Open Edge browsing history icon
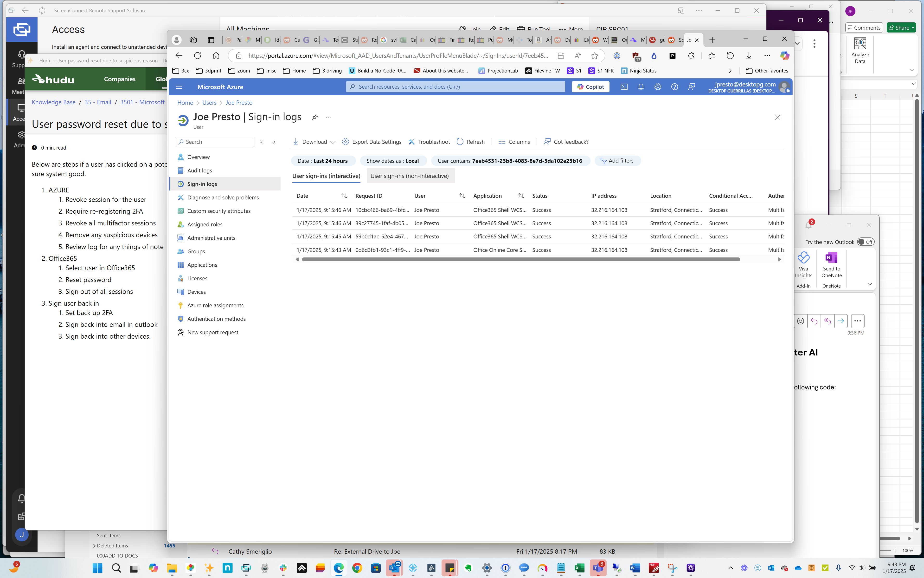The height and width of the screenshot is (578, 924). pyautogui.click(x=730, y=56)
